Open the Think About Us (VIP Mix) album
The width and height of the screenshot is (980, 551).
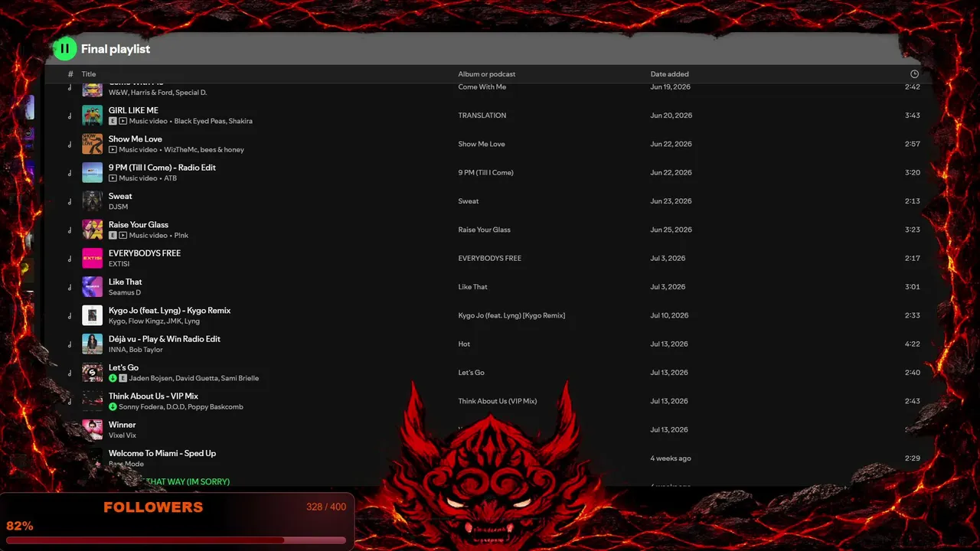click(x=498, y=401)
